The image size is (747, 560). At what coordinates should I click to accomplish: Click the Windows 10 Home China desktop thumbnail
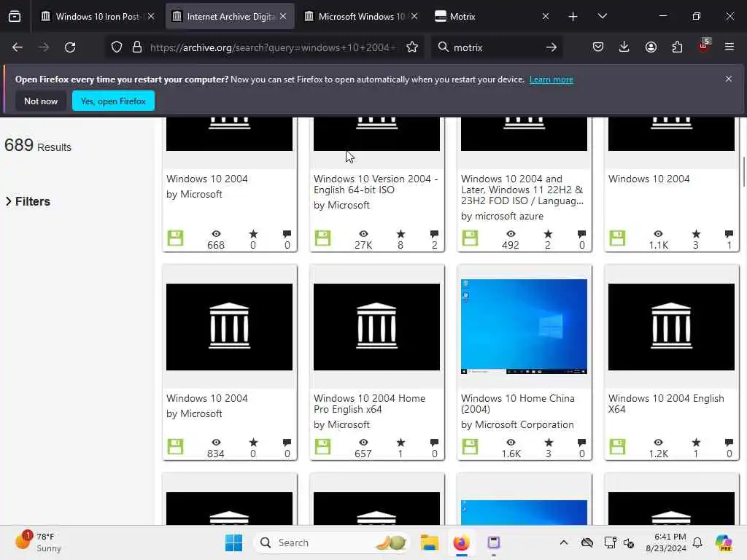tap(524, 327)
